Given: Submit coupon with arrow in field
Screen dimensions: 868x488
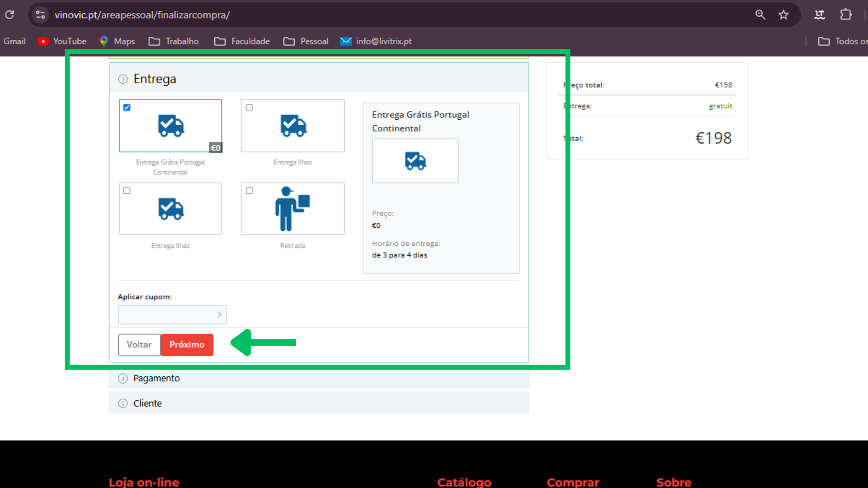Looking at the screenshot, I should (220, 314).
